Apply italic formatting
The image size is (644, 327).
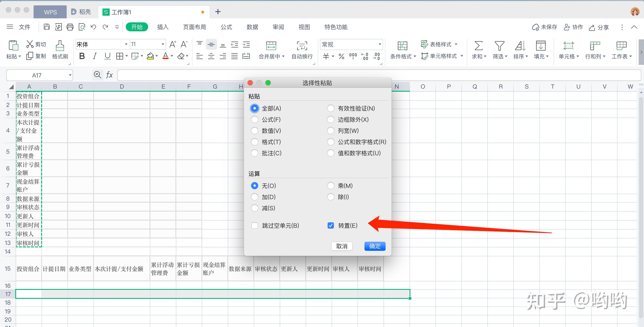click(x=94, y=56)
